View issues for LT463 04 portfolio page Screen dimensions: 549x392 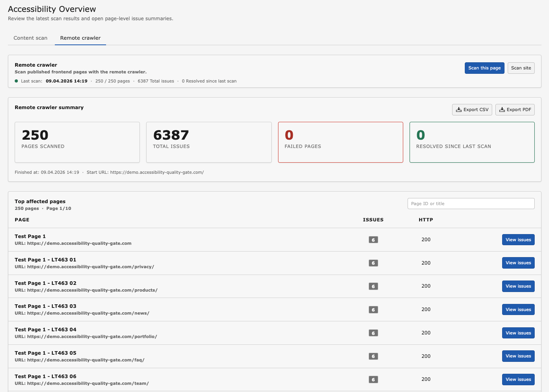tap(518, 333)
